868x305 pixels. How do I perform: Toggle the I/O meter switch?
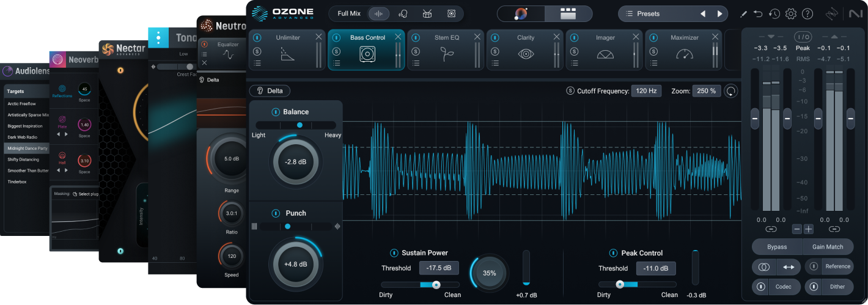click(803, 37)
